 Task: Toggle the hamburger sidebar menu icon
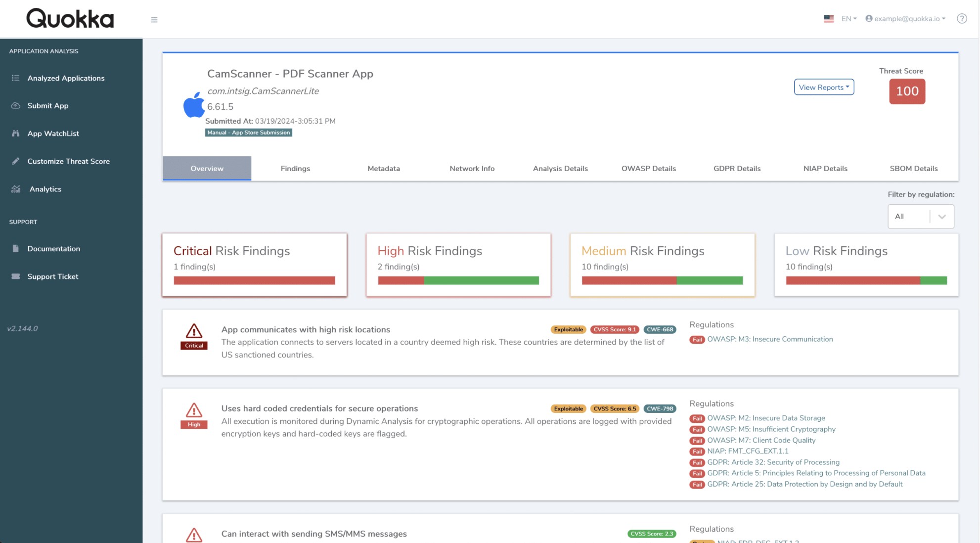(154, 20)
